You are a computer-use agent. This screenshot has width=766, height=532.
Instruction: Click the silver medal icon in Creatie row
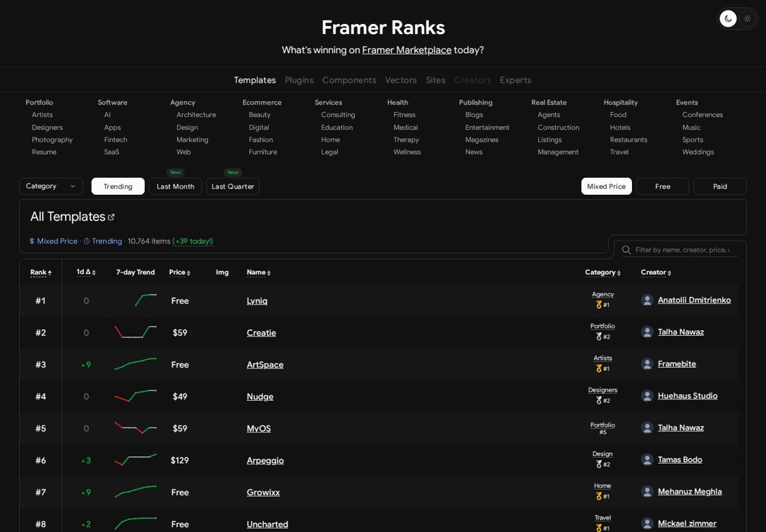[x=598, y=336]
